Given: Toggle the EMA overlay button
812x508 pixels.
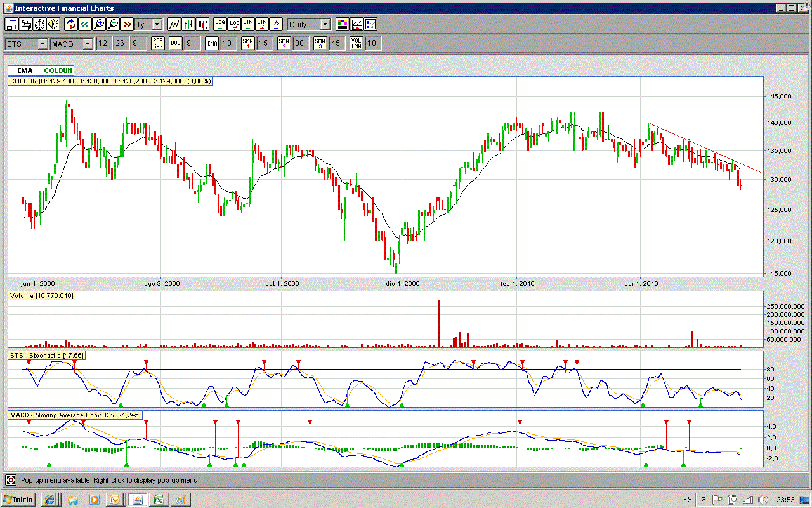Looking at the screenshot, I should pyautogui.click(x=213, y=43).
